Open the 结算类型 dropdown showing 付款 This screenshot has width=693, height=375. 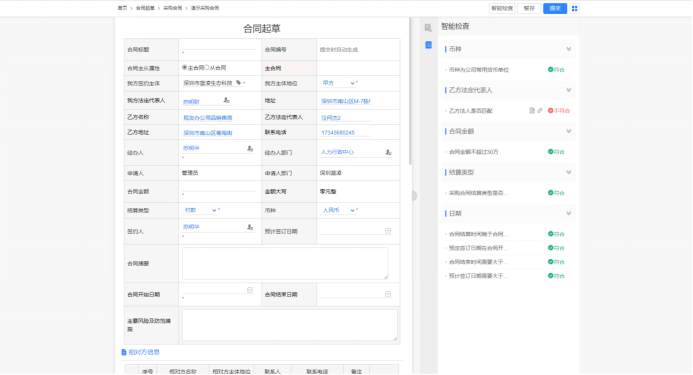200,210
